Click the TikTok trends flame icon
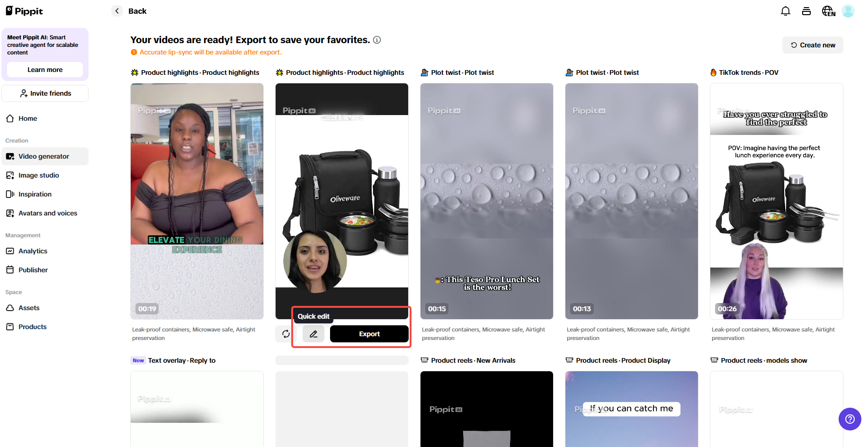868x447 pixels. [x=714, y=72]
